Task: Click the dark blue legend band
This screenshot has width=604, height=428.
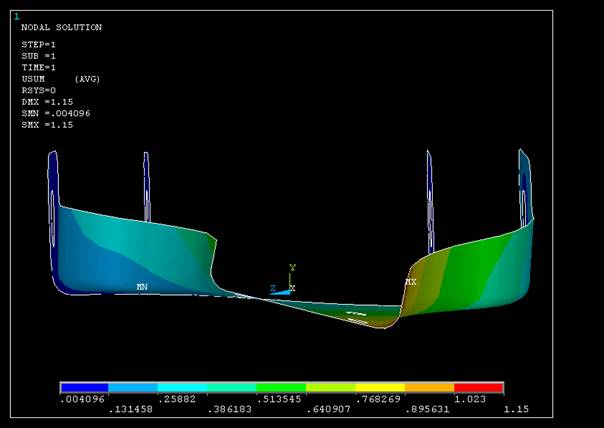Action: coord(84,388)
